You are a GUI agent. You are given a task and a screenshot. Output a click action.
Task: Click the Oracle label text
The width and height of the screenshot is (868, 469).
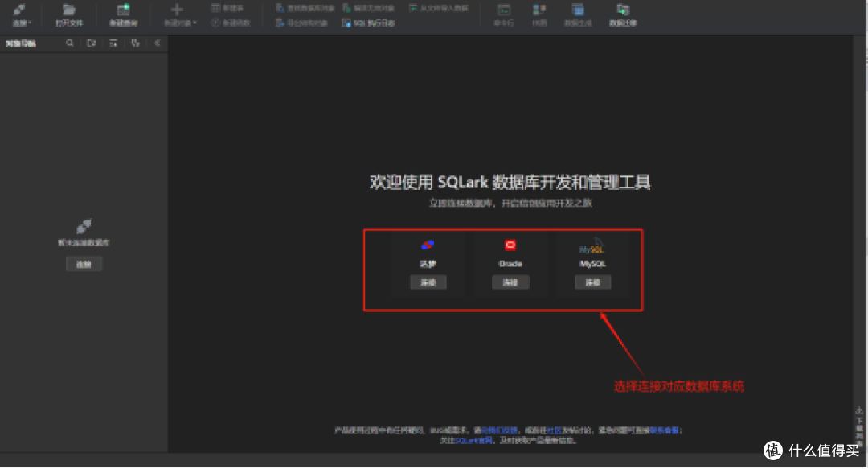point(510,264)
